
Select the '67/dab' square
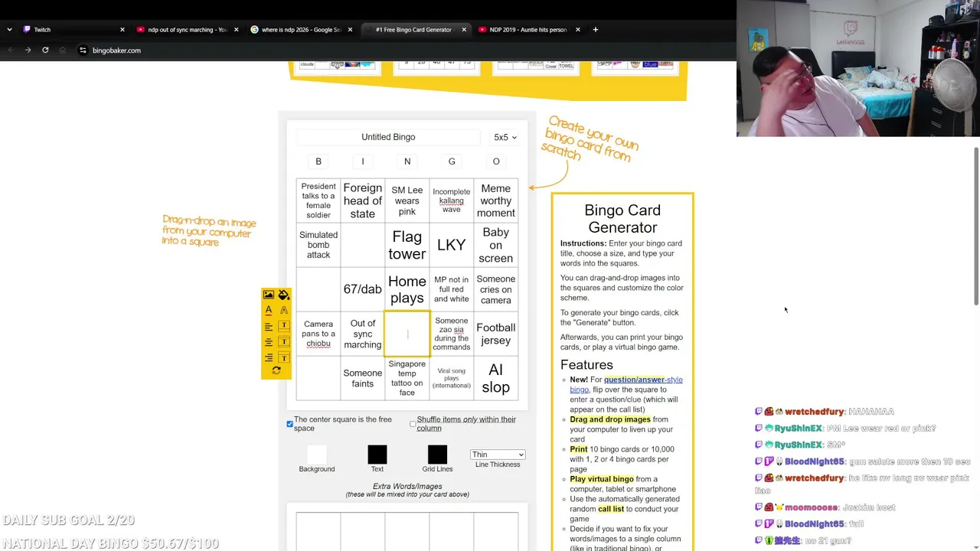(x=363, y=289)
